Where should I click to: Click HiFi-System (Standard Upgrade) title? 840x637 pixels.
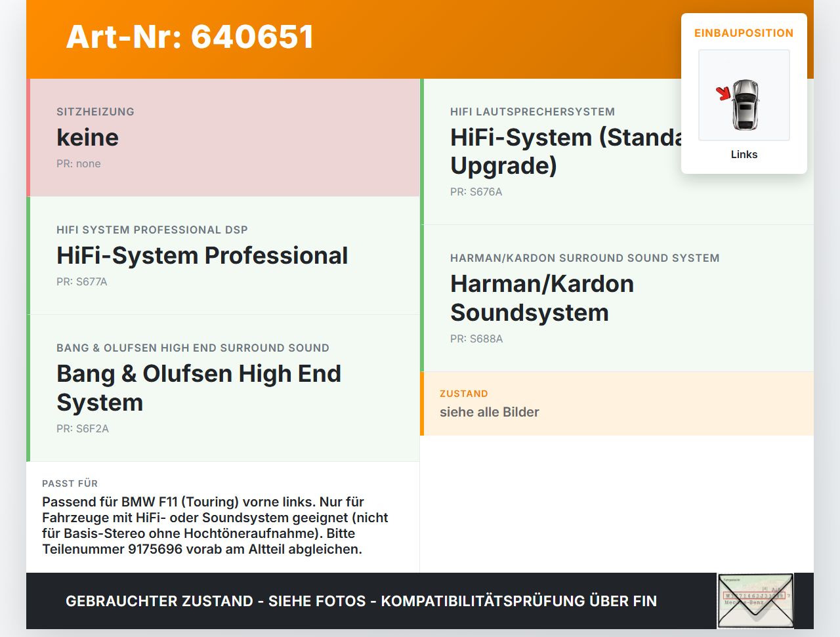pos(566,152)
